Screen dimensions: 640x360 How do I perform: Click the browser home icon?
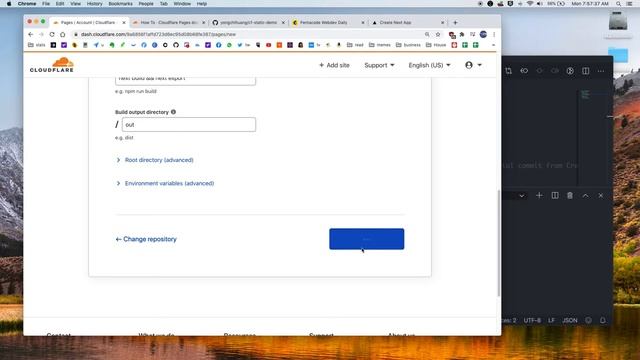[62, 34]
